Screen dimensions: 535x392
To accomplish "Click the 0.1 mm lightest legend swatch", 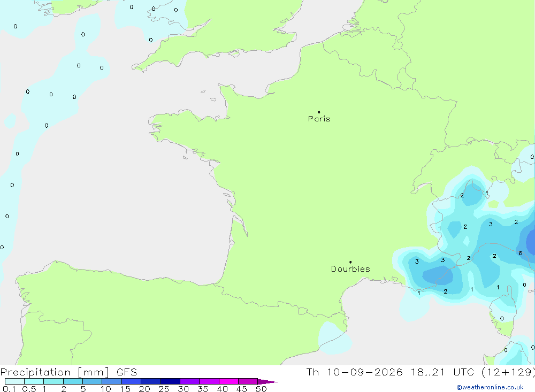I will pyautogui.click(x=14, y=381).
